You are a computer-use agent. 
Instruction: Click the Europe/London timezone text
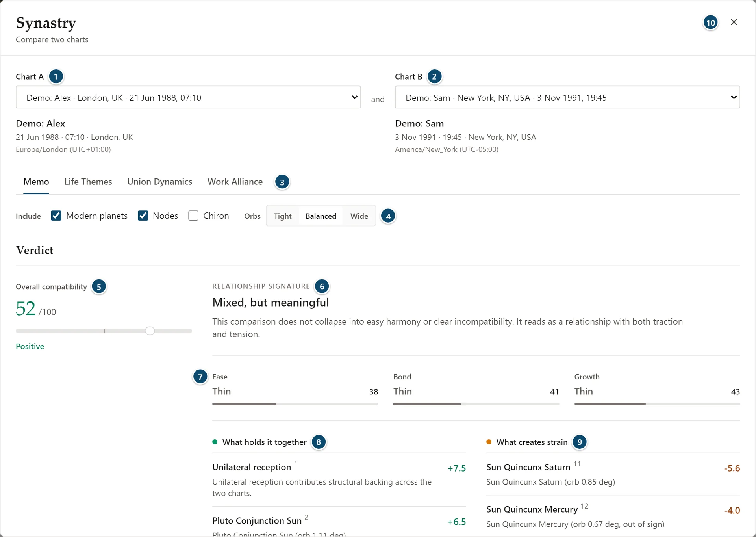[63, 149]
